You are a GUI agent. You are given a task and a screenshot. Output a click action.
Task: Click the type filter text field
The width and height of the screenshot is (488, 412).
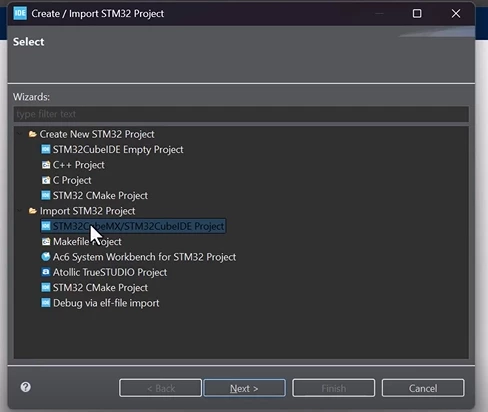click(x=241, y=114)
